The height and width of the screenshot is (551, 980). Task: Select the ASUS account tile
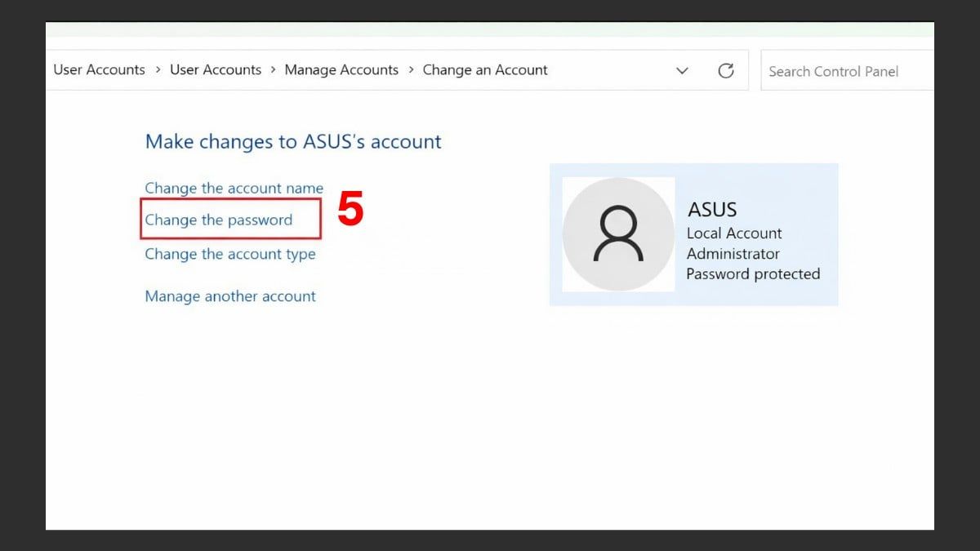click(x=694, y=234)
